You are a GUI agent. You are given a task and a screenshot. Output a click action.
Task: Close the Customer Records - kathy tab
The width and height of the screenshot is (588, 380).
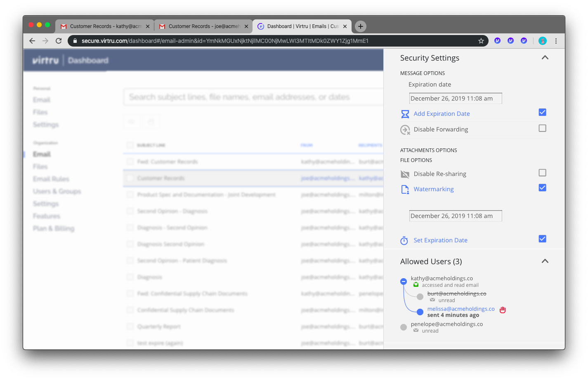click(148, 26)
